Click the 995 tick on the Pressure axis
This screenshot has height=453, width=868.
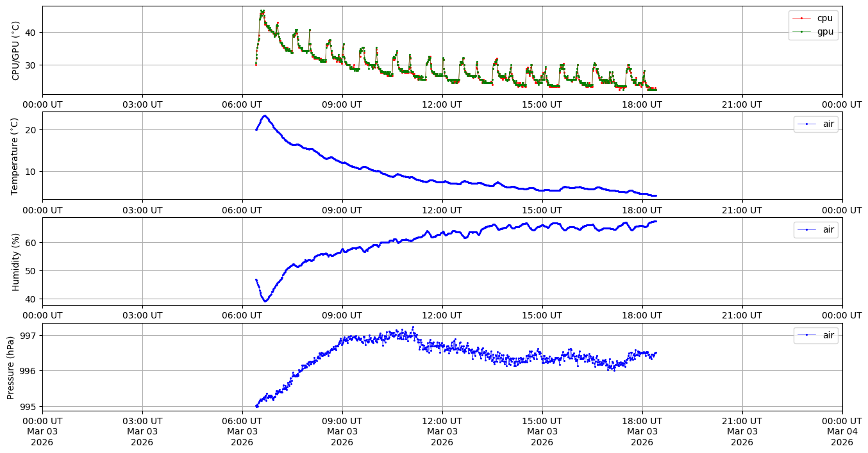31,406
